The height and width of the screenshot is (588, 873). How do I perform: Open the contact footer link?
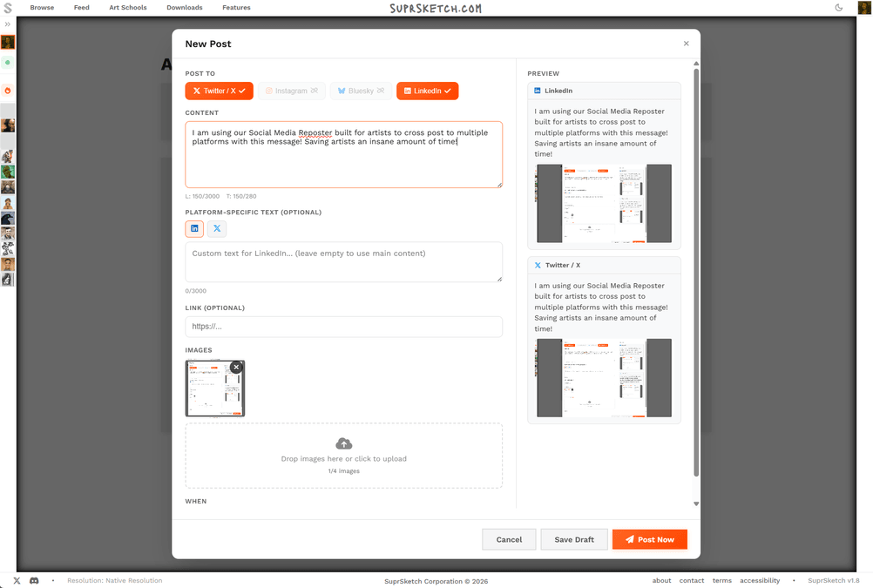tap(692, 581)
